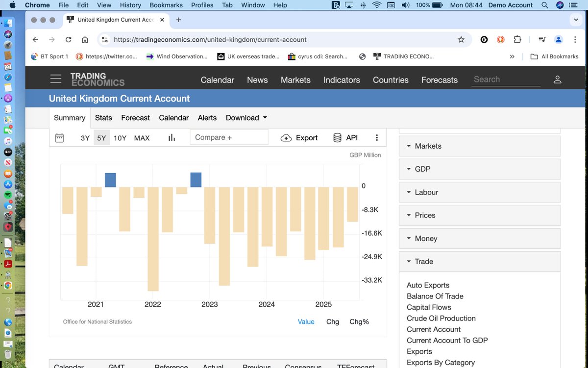Open Indicators in top navigation
Image resolution: width=588 pixels, height=368 pixels.
[x=342, y=80]
